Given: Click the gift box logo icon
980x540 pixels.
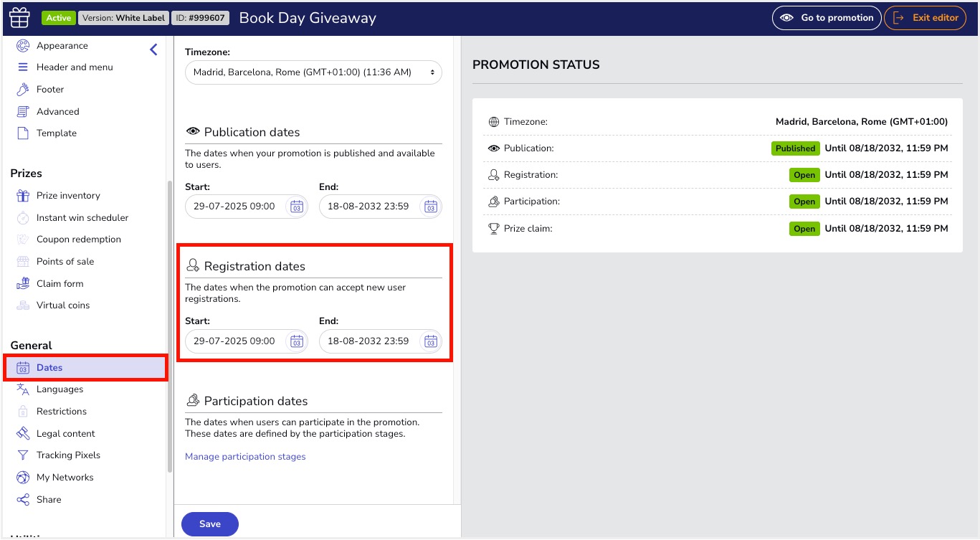Looking at the screenshot, I should [x=20, y=17].
